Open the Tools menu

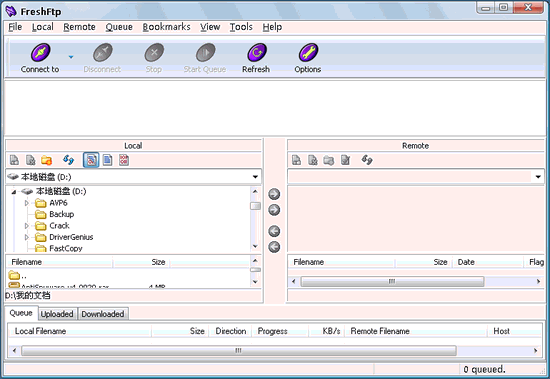point(241,27)
